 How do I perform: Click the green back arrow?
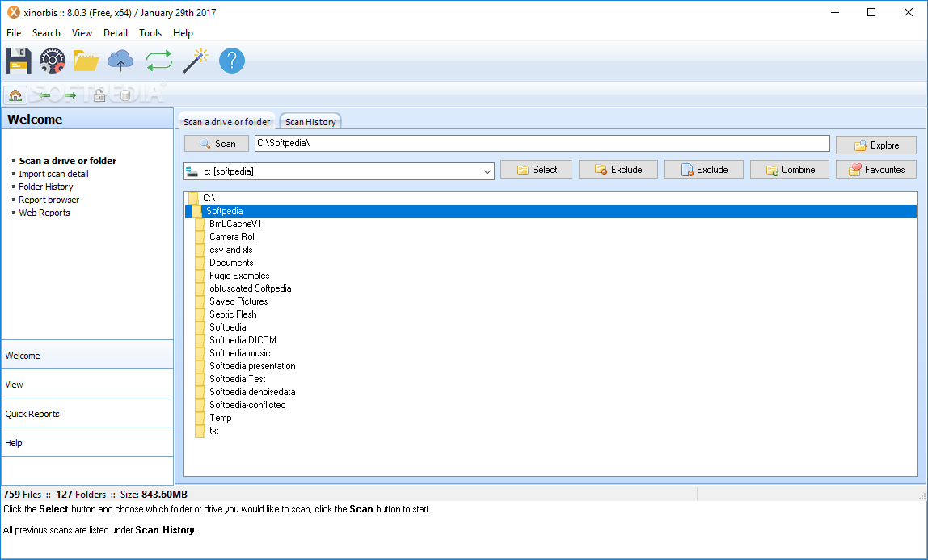coord(44,95)
